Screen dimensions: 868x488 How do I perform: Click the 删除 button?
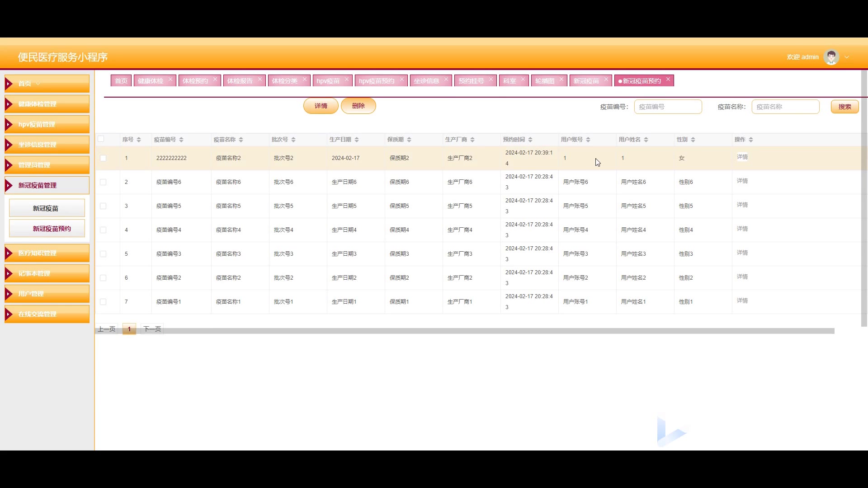point(358,106)
